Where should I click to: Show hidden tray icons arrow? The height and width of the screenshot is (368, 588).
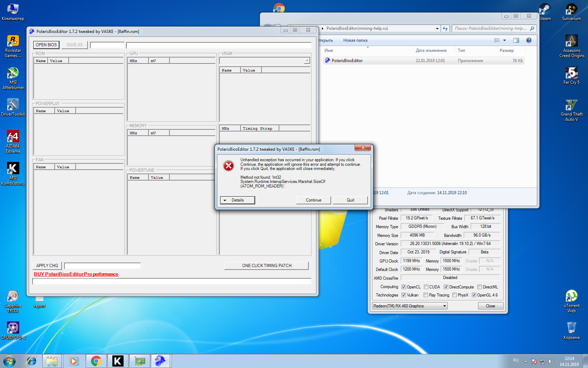[x=525, y=361]
